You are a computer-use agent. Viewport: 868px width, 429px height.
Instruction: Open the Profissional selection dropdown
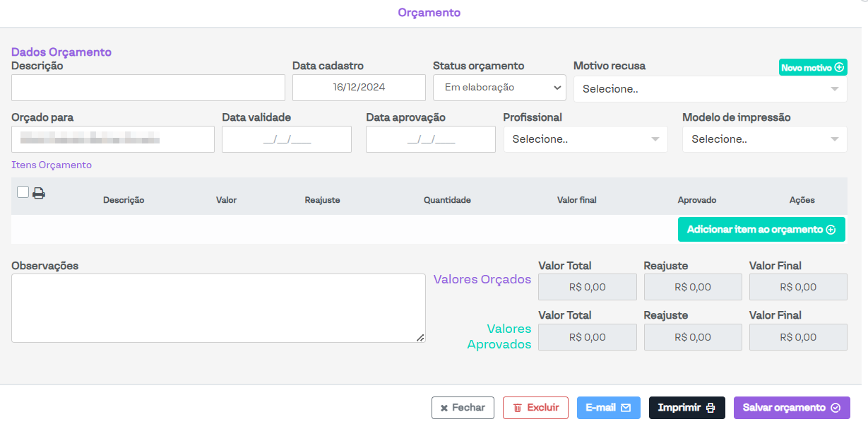tap(585, 139)
